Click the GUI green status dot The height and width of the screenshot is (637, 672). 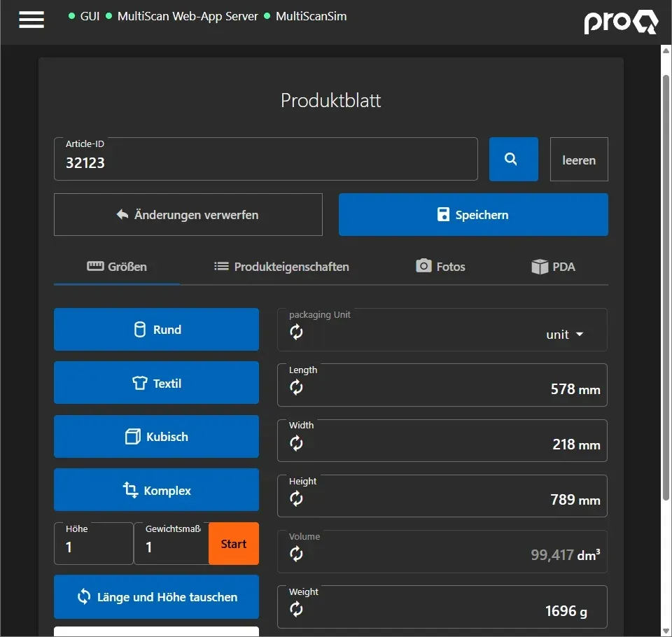pos(71,16)
